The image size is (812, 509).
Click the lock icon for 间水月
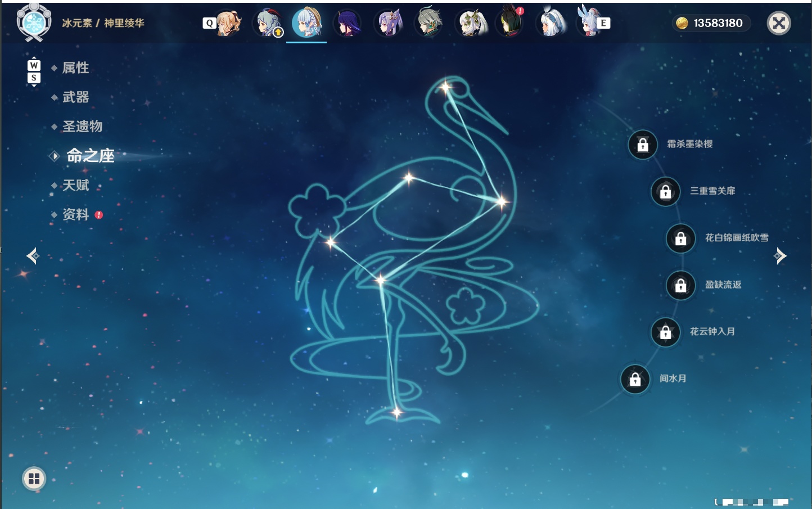coord(635,379)
